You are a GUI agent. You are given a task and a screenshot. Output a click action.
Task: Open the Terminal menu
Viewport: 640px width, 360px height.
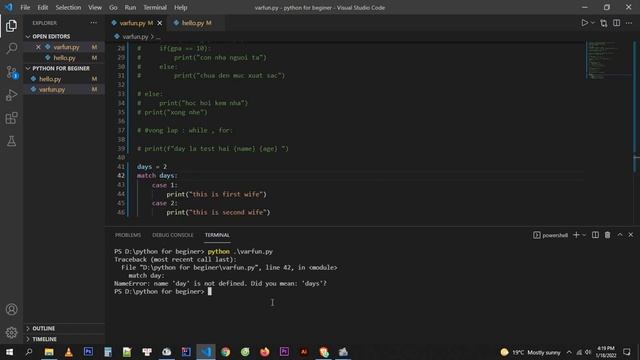point(155,7)
